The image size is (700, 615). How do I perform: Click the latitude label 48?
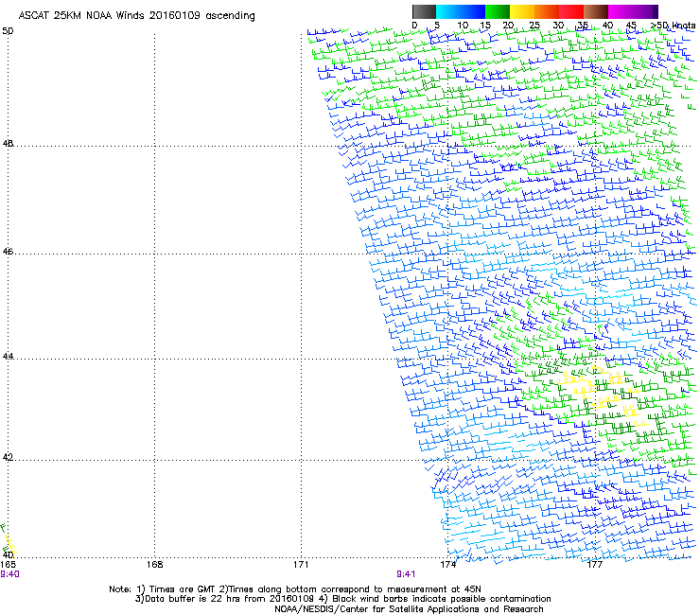(x=8, y=144)
